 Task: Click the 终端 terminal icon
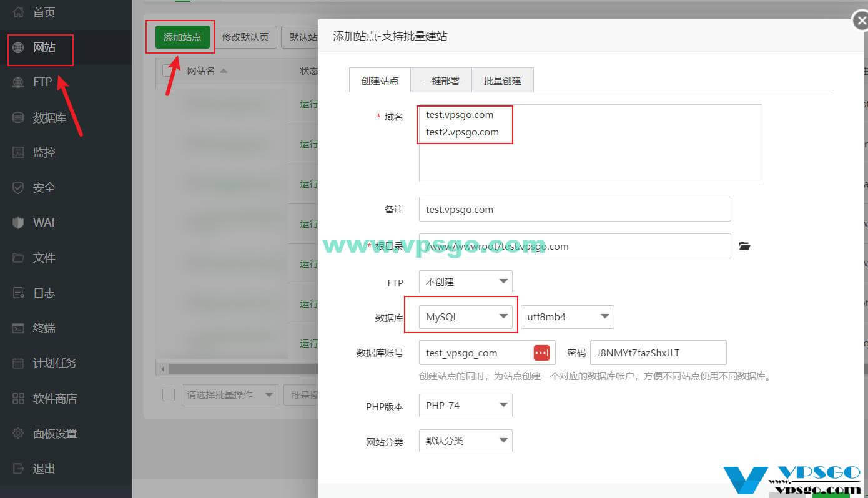(19, 328)
